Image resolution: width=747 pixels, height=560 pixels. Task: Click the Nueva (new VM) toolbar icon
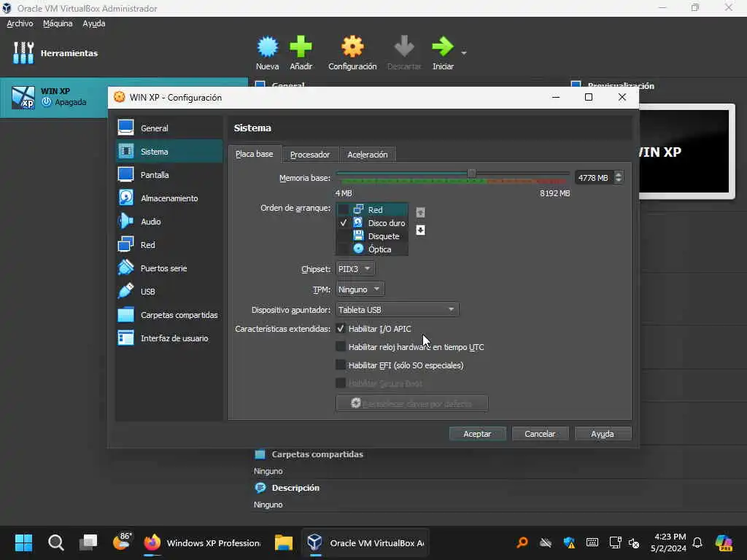click(267, 47)
